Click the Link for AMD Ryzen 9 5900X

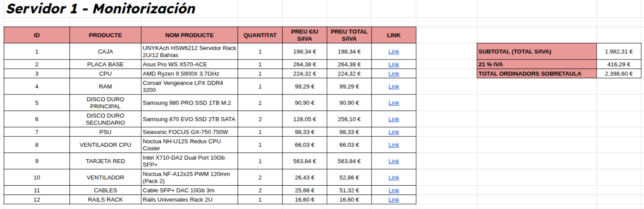click(394, 74)
